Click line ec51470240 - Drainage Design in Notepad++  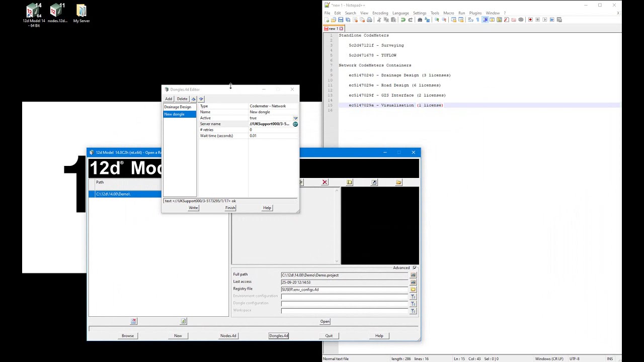pyautogui.click(x=399, y=75)
